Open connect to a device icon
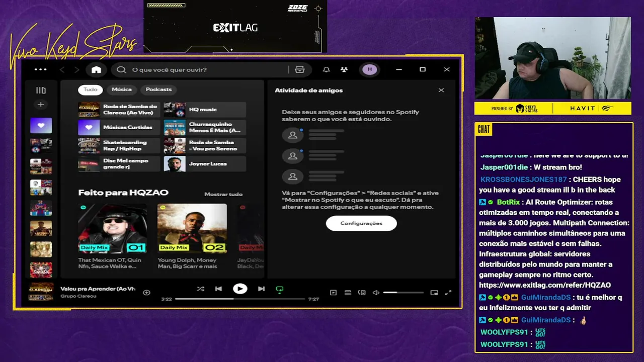This screenshot has width=644, height=362. pyautogui.click(x=362, y=293)
